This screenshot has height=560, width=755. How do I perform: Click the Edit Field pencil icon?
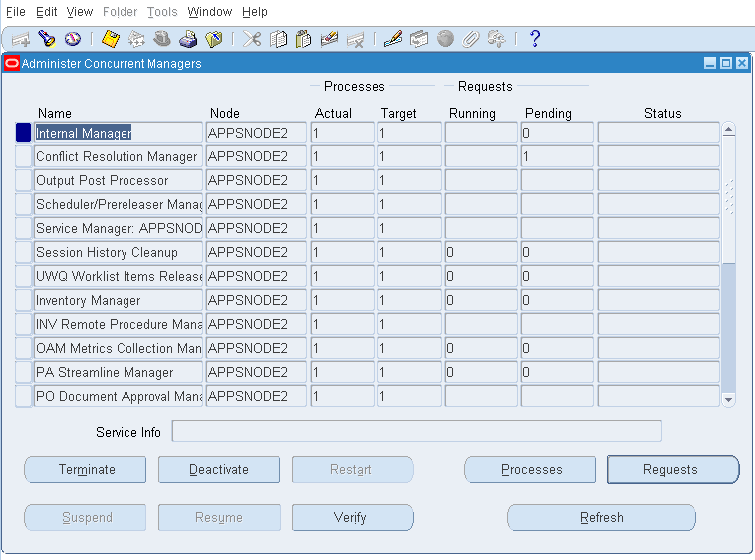(393, 39)
